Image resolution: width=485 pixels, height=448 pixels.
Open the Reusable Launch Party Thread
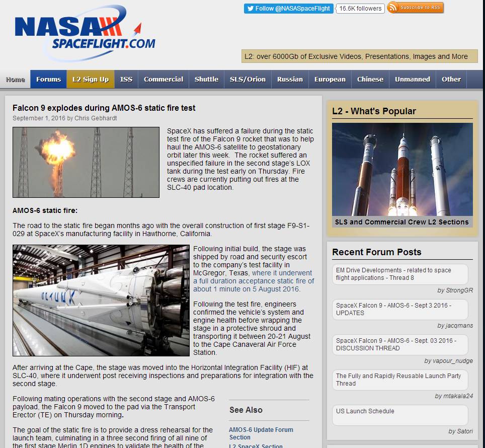[x=400, y=380]
